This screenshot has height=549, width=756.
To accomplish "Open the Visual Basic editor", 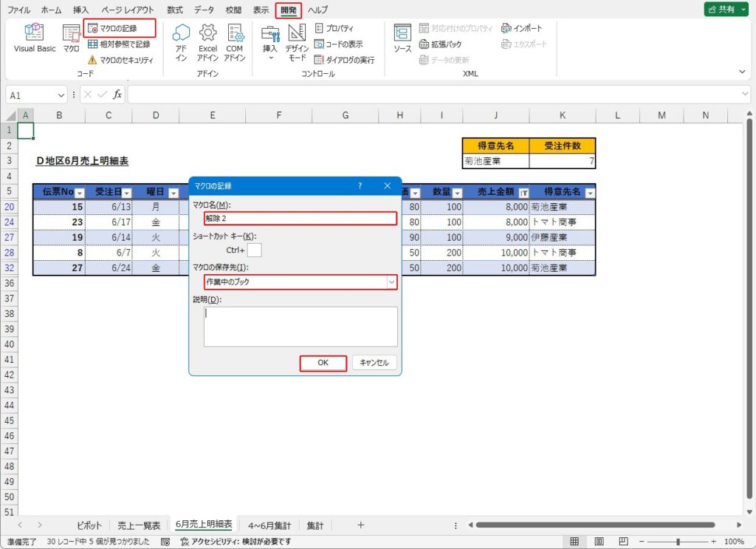I will click(x=35, y=38).
